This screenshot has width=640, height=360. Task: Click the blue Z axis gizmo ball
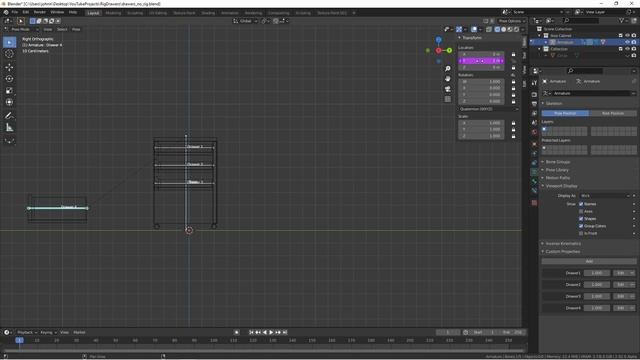pyautogui.click(x=438, y=40)
